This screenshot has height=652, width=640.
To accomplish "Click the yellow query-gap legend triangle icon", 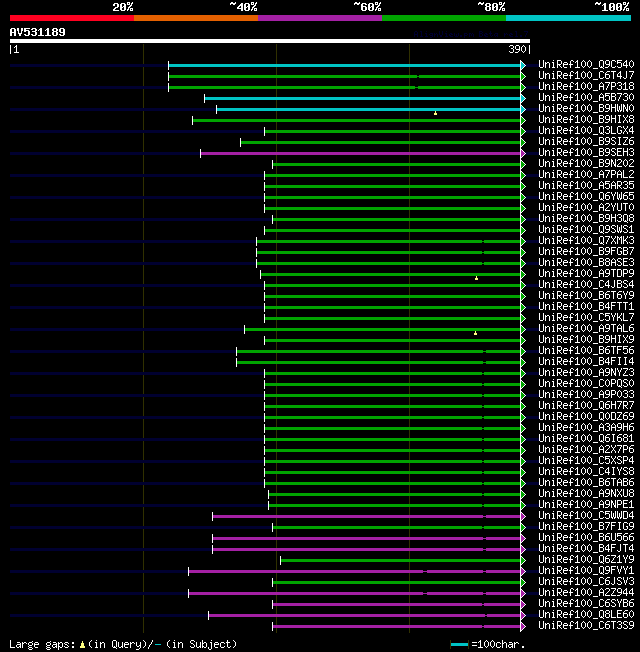I will pos(82,645).
